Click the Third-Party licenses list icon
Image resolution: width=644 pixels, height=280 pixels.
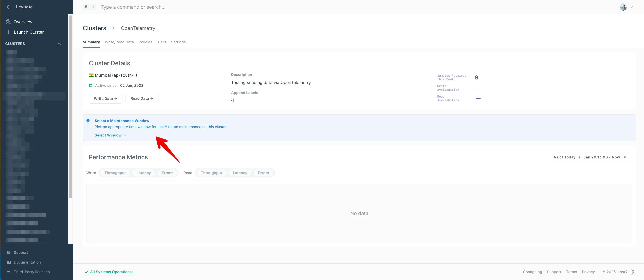9,272
